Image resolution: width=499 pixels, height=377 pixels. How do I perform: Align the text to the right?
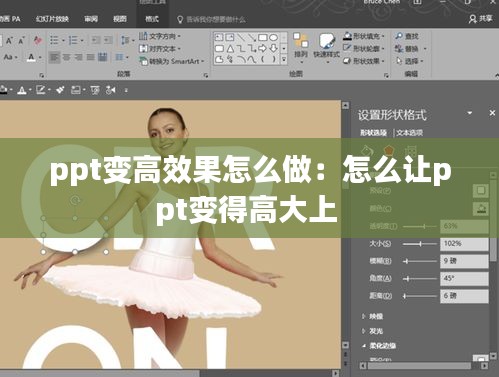78,57
